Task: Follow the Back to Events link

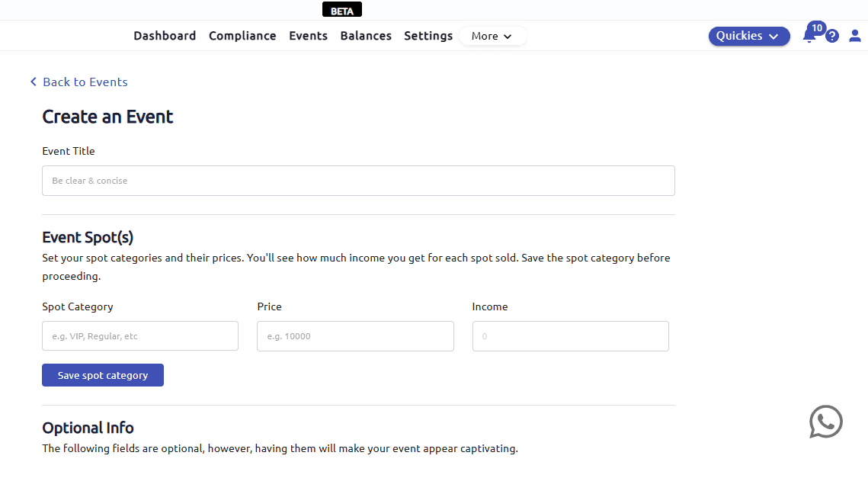Action: [x=85, y=82]
